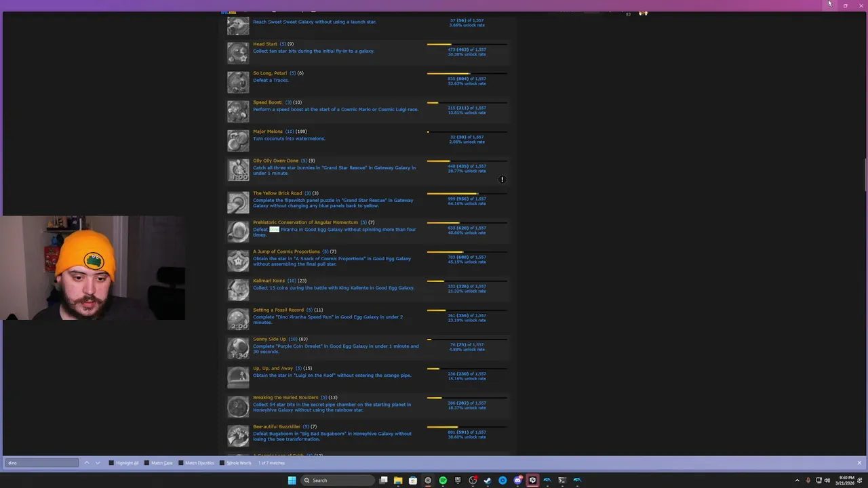868x488 pixels.
Task: Click 'Turn coconuts into watermelons.' description
Action: [x=289, y=138]
